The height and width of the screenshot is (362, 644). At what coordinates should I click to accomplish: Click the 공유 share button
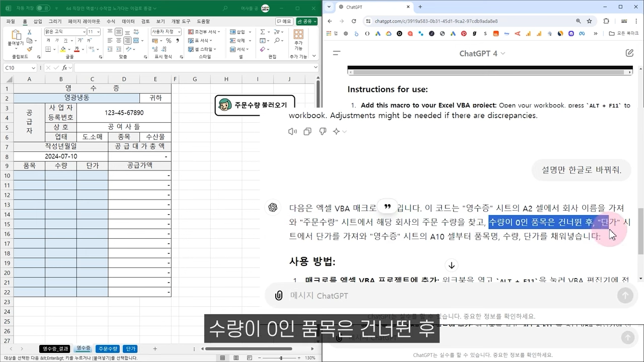pos(306,21)
